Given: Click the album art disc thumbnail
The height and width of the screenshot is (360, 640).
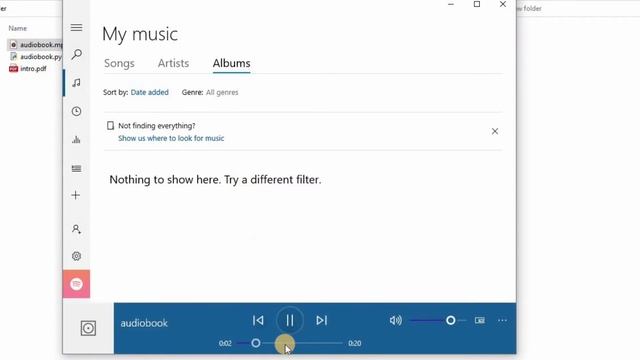Looking at the screenshot, I should [88, 328].
